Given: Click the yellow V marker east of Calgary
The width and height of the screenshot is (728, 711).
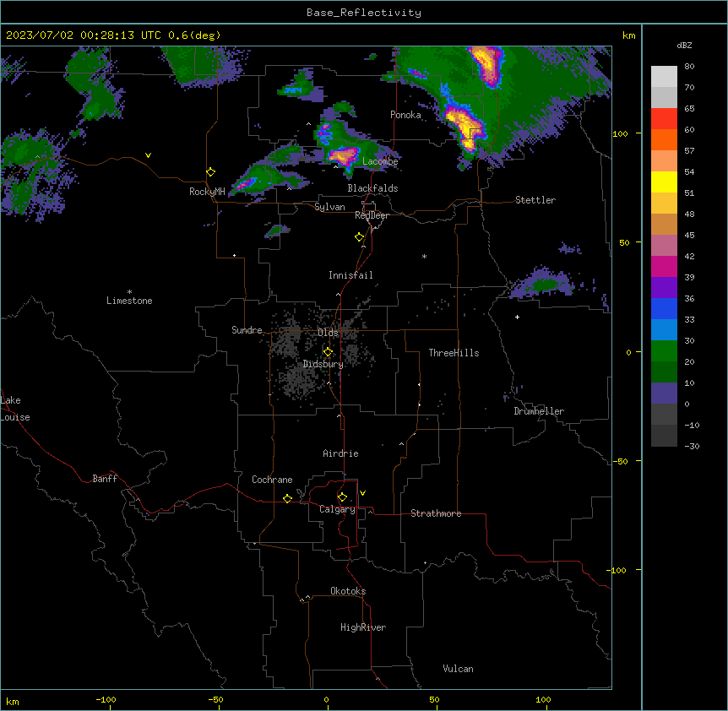Looking at the screenshot, I should click(x=362, y=493).
